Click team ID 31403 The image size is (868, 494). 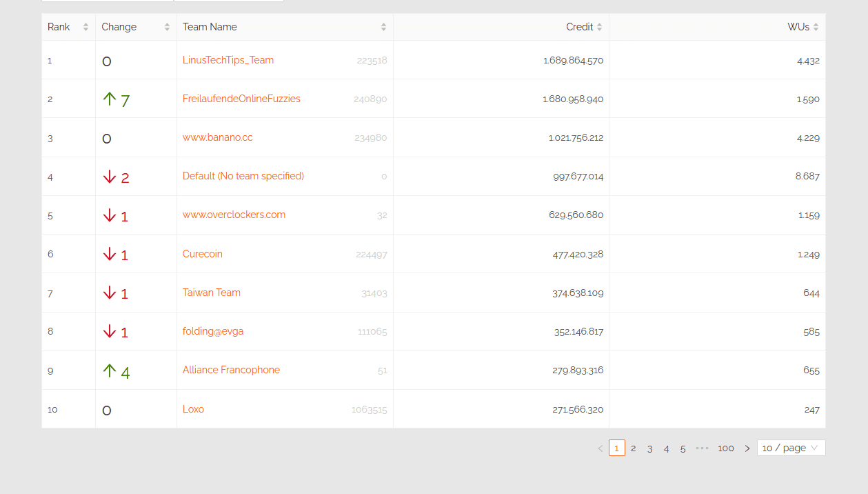(x=374, y=293)
